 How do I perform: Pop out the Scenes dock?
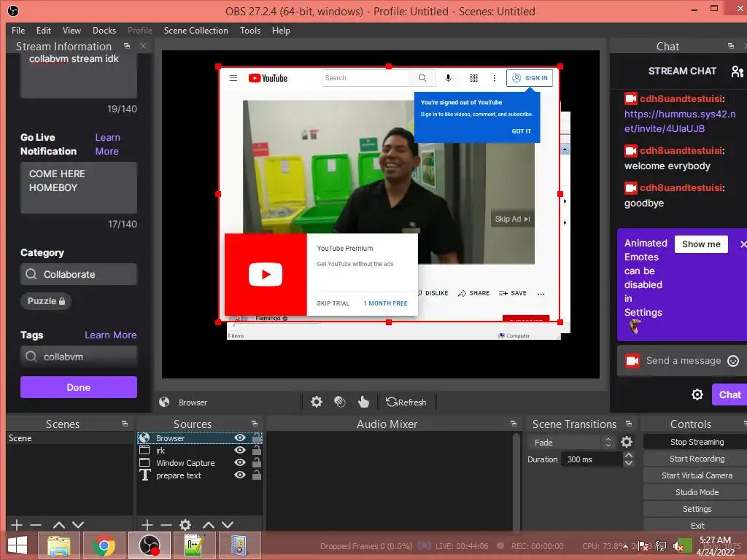(124, 424)
